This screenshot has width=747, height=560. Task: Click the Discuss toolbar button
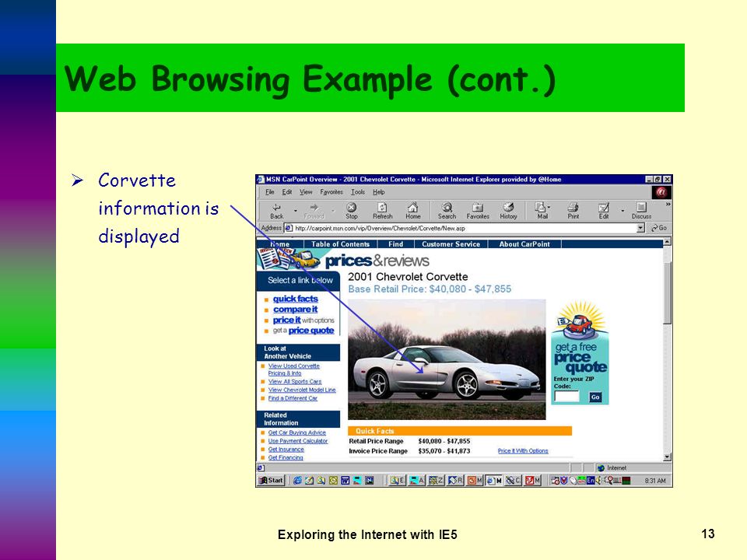click(641, 211)
